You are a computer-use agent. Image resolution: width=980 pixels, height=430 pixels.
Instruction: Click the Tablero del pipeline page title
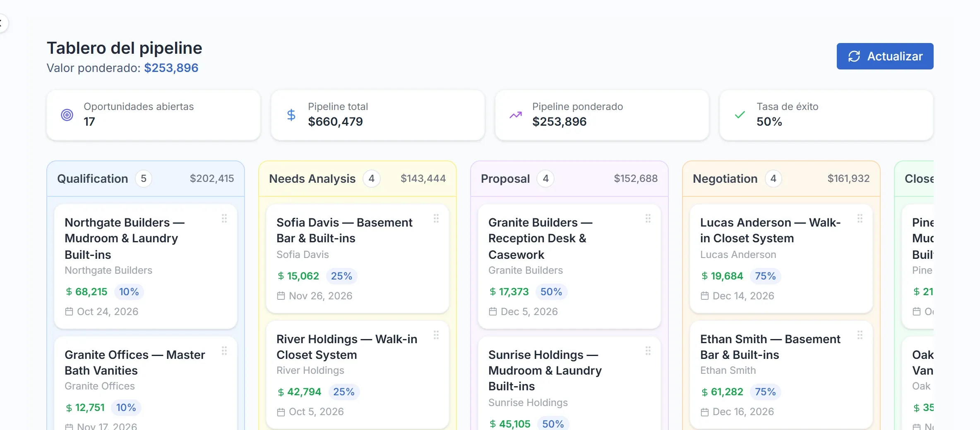[125, 48]
